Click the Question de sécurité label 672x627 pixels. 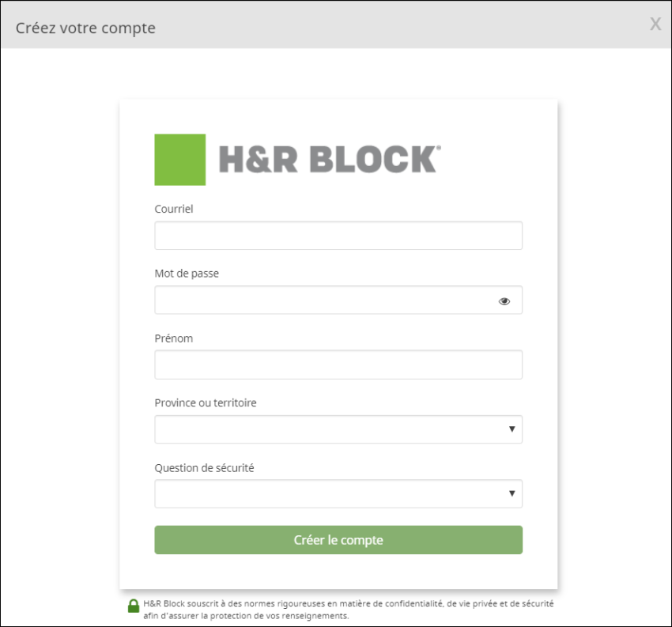[x=204, y=468]
